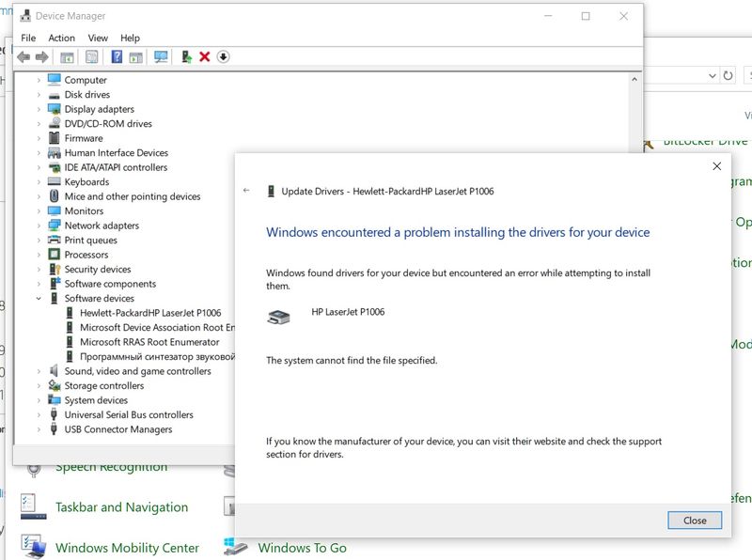Click the Processors chip icon

pos(55,254)
